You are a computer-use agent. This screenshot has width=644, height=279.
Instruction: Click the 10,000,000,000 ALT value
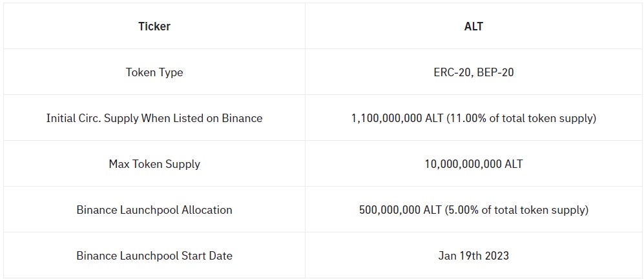coord(473,164)
